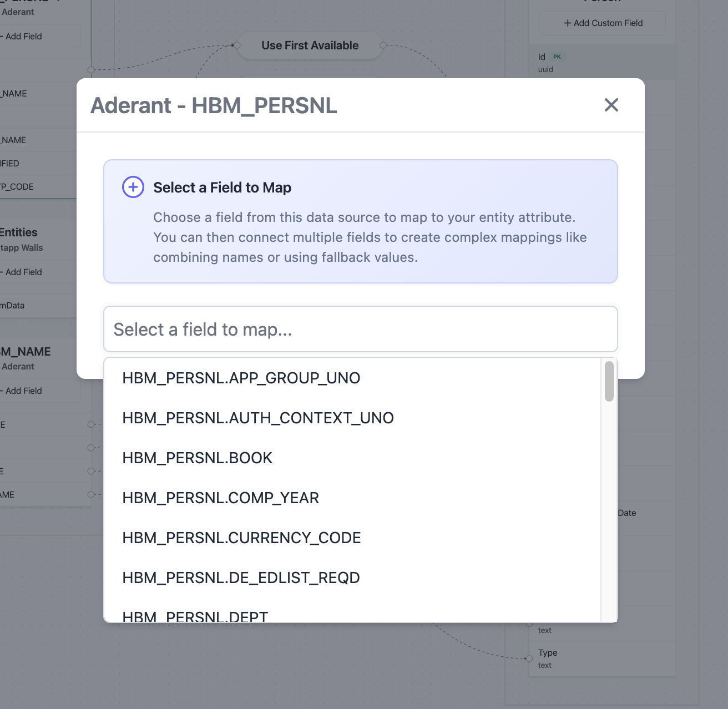Select HBM_PERSNL.AUTH_CONTEXT_UNO field
728x709 pixels.
258,418
